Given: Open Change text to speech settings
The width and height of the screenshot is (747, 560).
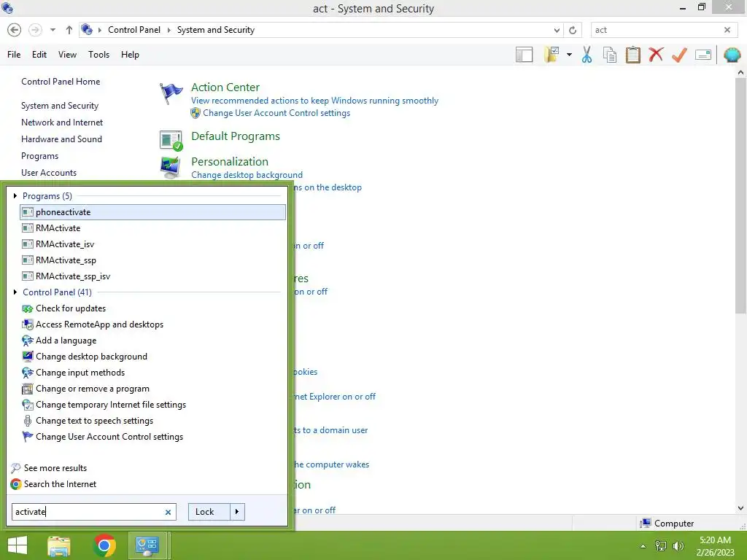Looking at the screenshot, I should point(153,421).
